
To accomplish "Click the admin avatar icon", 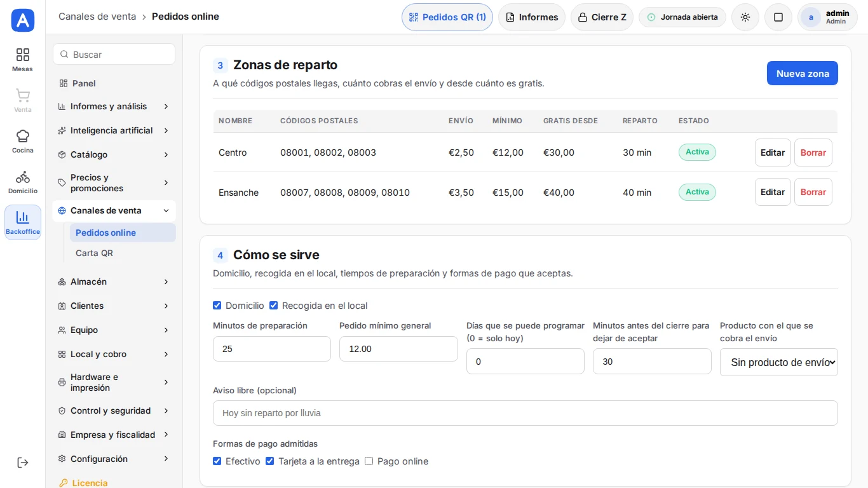I will (811, 17).
